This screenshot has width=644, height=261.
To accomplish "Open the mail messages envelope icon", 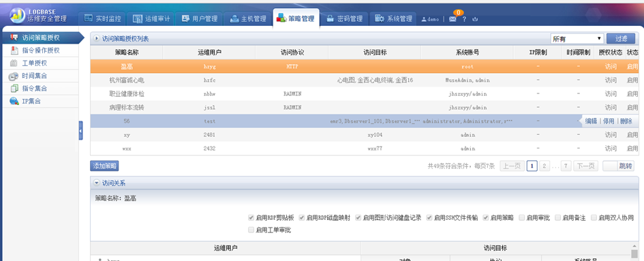I will (x=453, y=19).
